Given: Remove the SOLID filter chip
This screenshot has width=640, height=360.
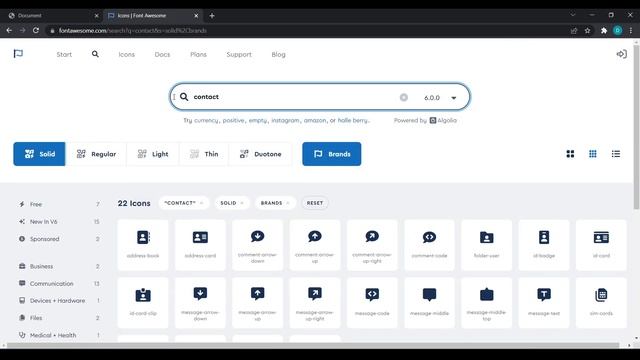Looking at the screenshot, I should (242, 203).
